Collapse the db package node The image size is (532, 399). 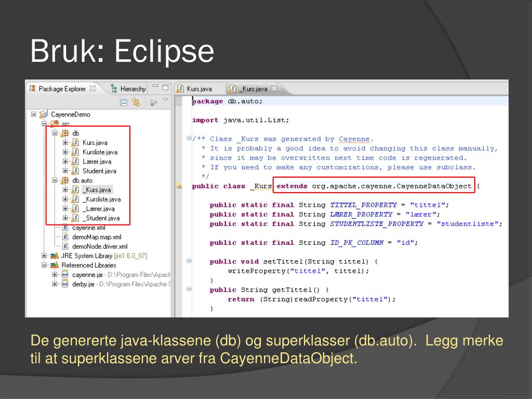pyautogui.click(x=55, y=133)
